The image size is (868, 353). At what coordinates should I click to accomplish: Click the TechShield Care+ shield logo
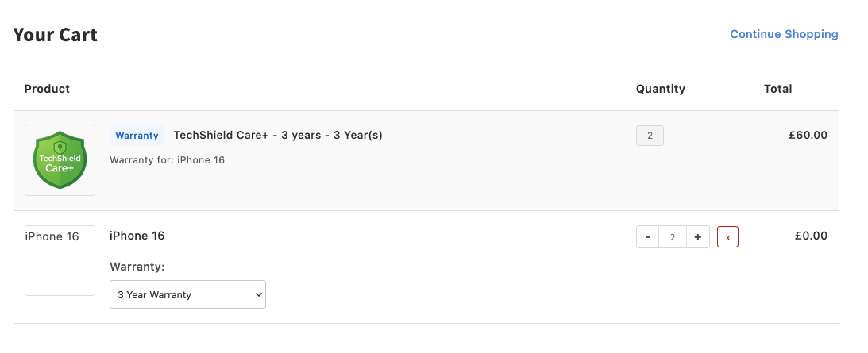pyautogui.click(x=60, y=160)
